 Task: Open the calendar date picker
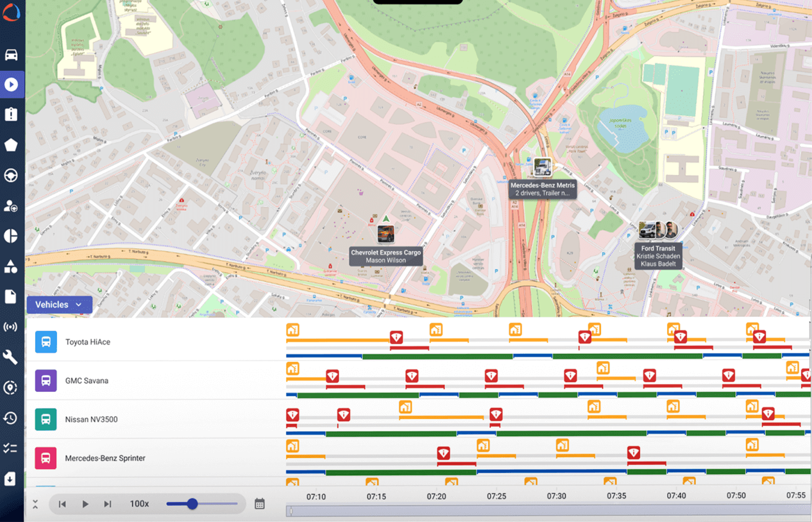(260, 504)
